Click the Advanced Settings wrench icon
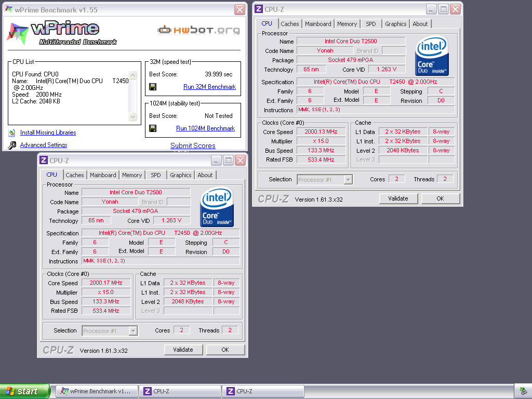Image resolution: width=532 pixels, height=399 pixels. coord(12,145)
